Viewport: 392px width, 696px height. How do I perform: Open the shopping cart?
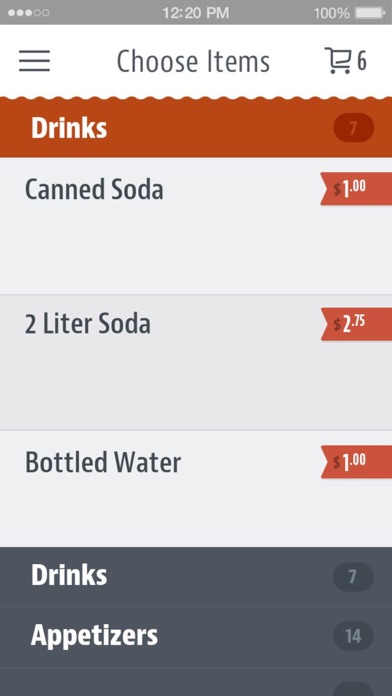(x=337, y=60)
